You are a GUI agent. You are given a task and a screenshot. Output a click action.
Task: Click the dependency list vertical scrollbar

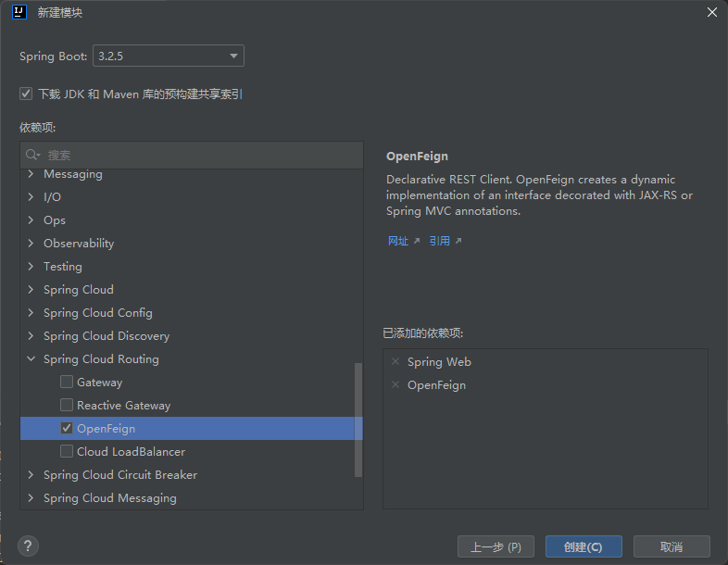[x=358, y=420]
